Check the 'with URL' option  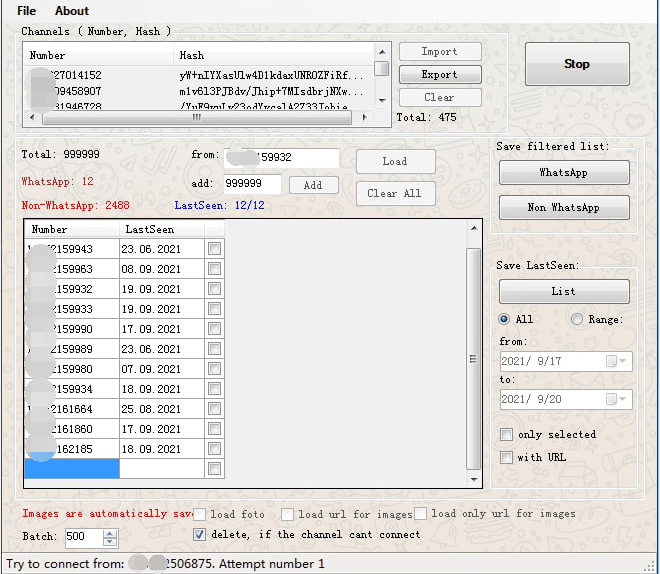click(506, 457)
